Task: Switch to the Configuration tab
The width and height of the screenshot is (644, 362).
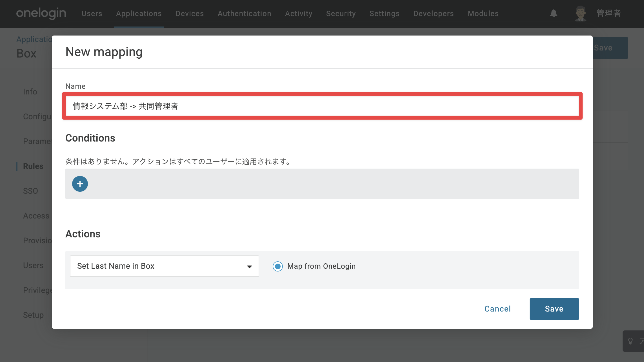Action: tap(37, 116)
